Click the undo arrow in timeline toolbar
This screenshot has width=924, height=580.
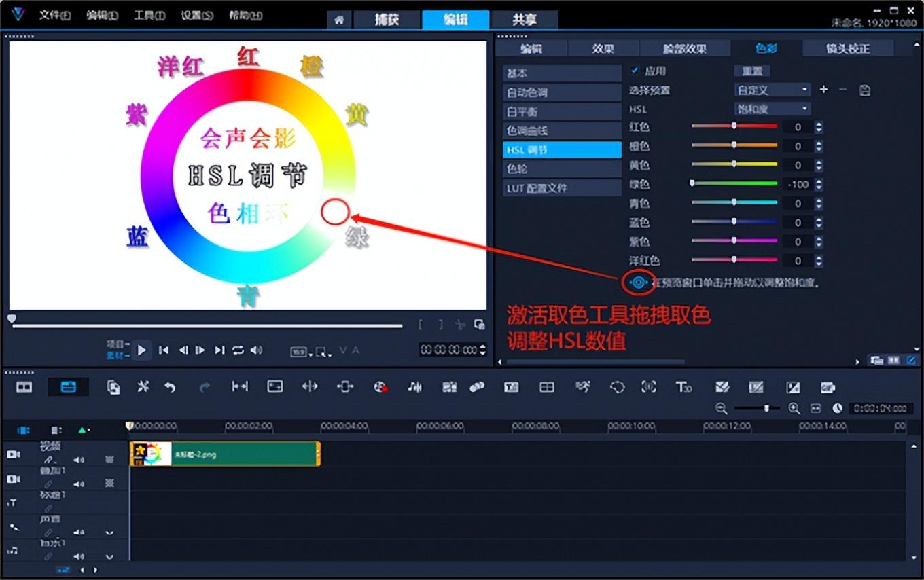click(170, 387)
